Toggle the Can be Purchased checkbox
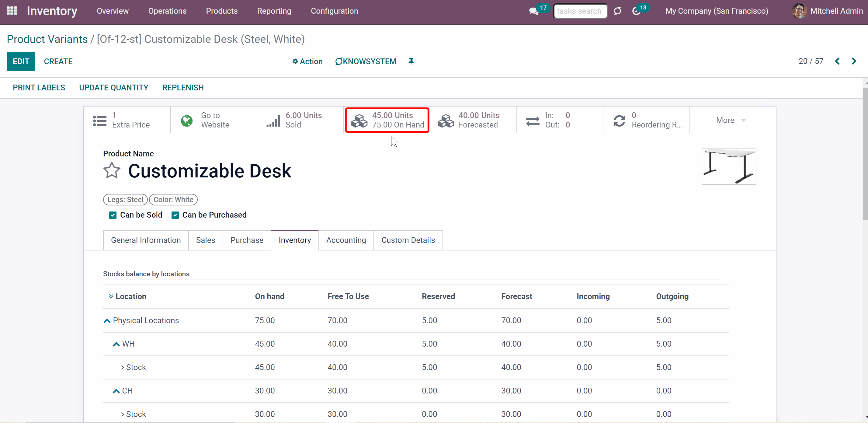 point(175,215)
